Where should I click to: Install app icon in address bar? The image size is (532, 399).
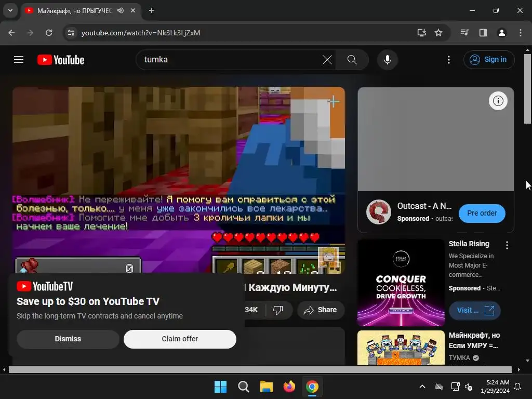click(x=421, y=33)
